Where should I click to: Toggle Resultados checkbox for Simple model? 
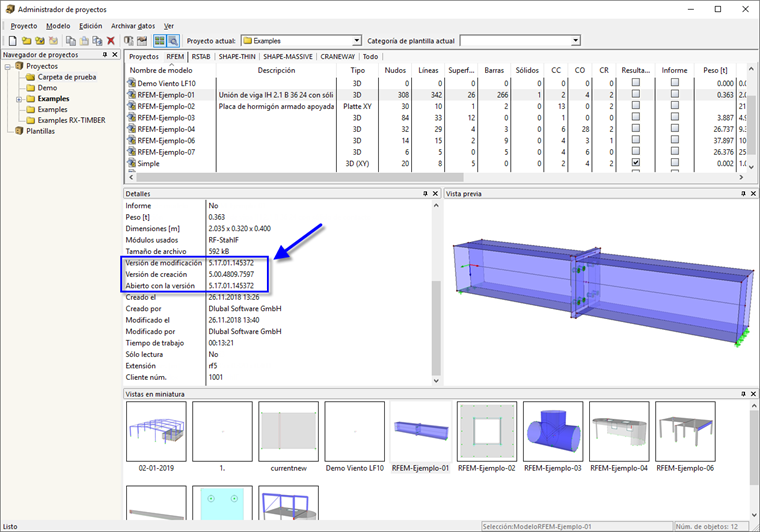636,163
